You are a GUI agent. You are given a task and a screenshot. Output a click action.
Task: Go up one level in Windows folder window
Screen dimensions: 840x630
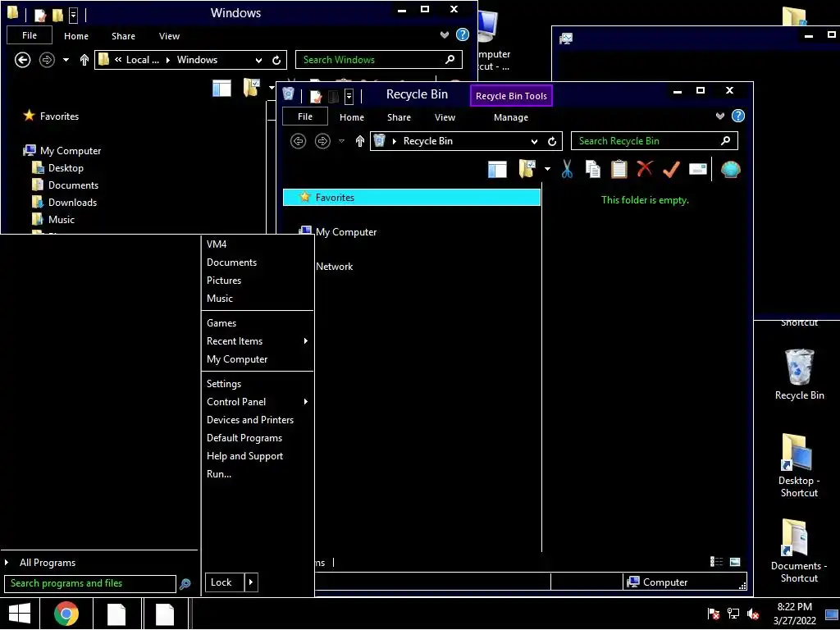click(84, 60)
